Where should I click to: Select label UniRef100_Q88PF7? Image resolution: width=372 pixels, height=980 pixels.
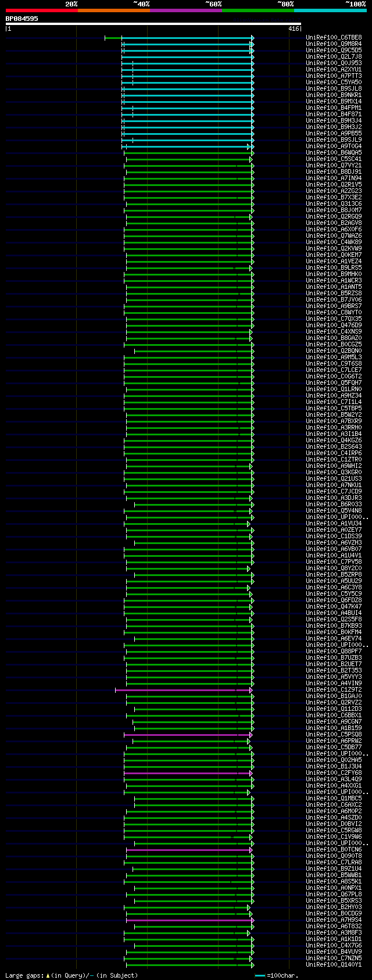tap(334, 652)
